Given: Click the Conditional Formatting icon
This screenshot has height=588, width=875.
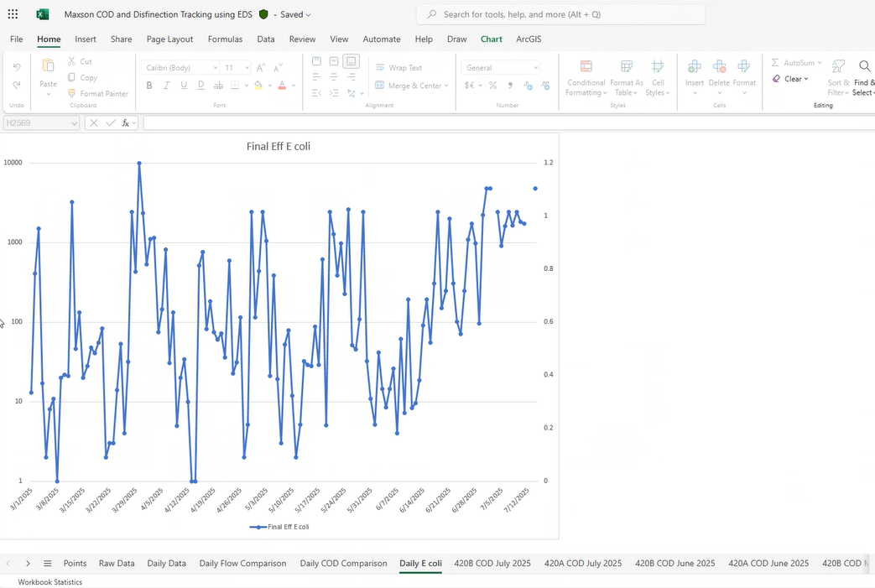Looking at the screenshot, I should [586, 67].
